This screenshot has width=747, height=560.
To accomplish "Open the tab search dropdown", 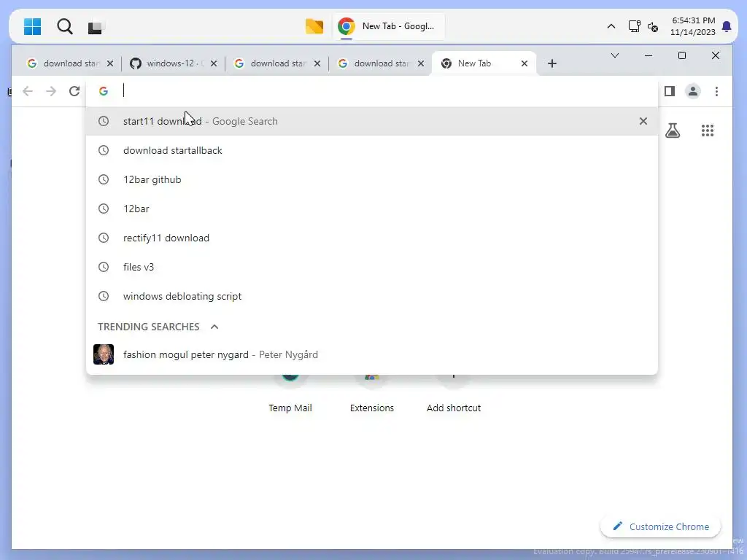I will point(615,55).
